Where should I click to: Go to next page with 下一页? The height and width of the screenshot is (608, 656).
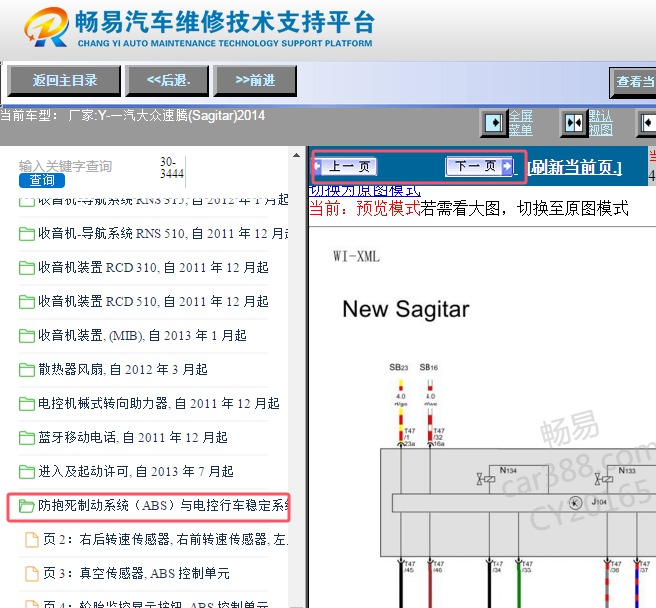click(x=479, y=166)
